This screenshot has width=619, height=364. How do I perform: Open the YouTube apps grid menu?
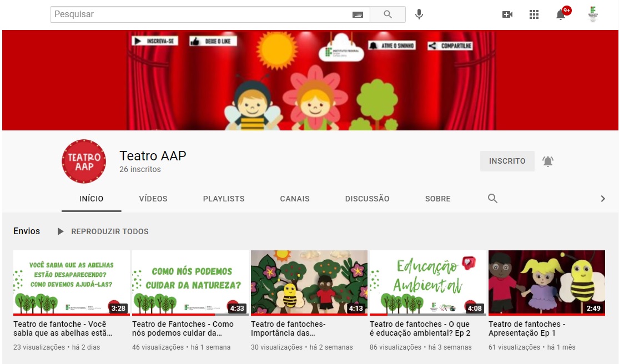point(534,14)
